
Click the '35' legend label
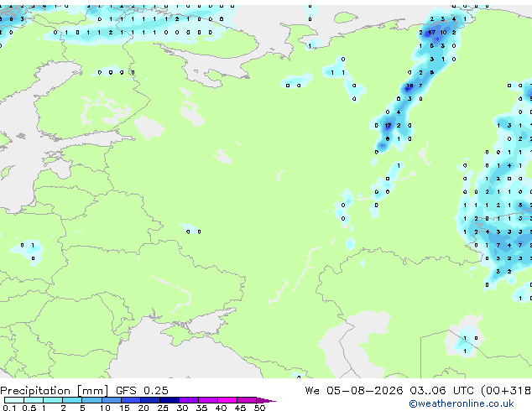[x=201, y=408]
